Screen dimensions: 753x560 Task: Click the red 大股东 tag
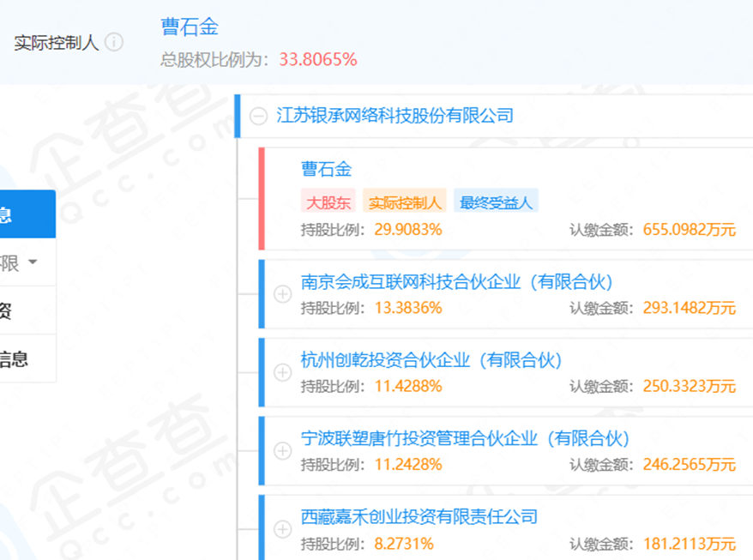pyautogui.click(x=328, y=202)
